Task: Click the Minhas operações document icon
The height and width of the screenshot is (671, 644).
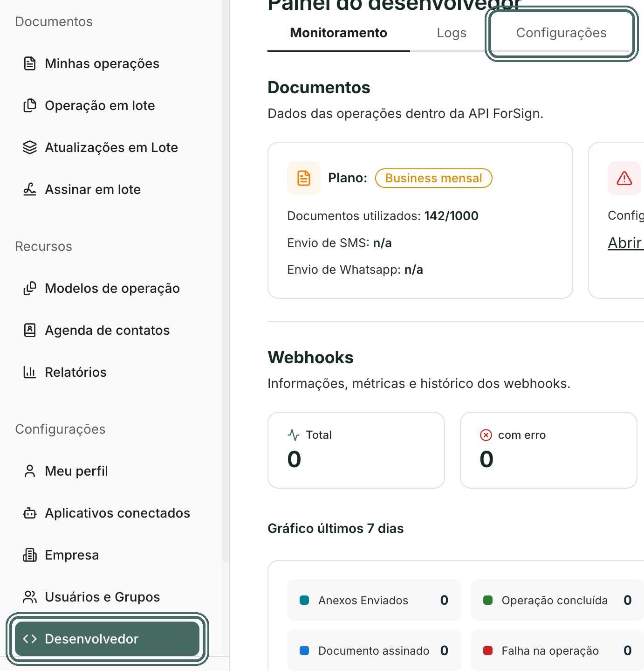Action: 30,63
